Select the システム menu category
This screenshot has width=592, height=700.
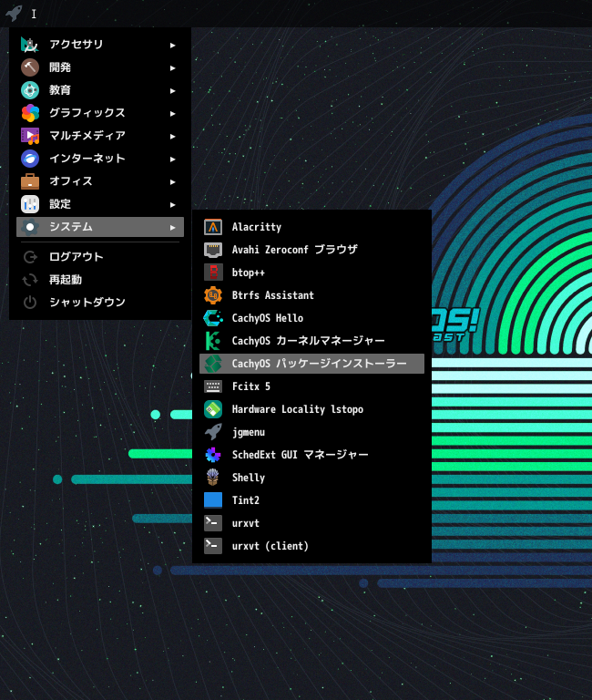100,227
